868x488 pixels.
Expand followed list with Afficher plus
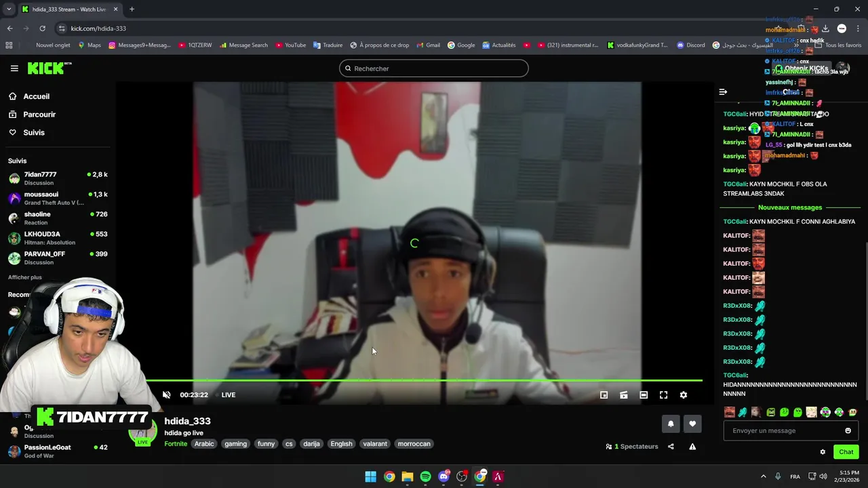(x=25, y=277)
